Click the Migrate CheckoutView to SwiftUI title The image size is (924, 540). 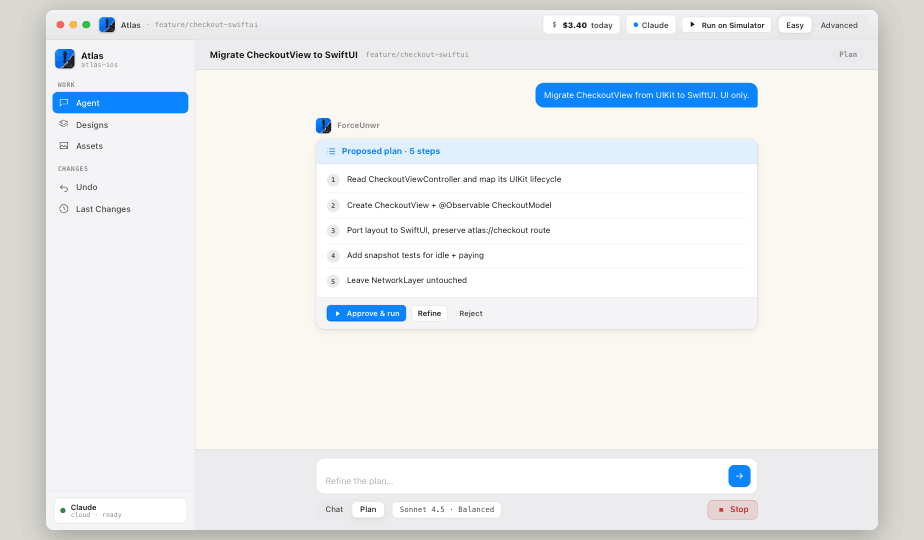click(283, 54)
